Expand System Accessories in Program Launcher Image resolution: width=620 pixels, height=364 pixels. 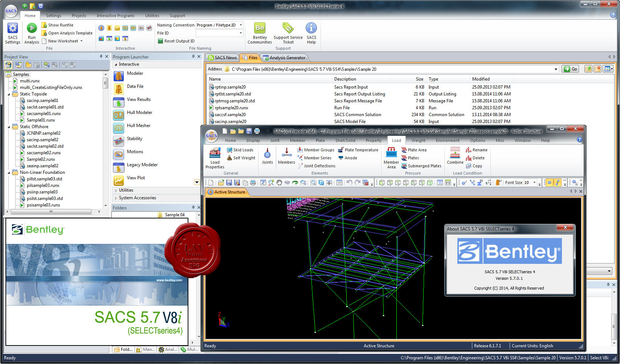(156, 198)
